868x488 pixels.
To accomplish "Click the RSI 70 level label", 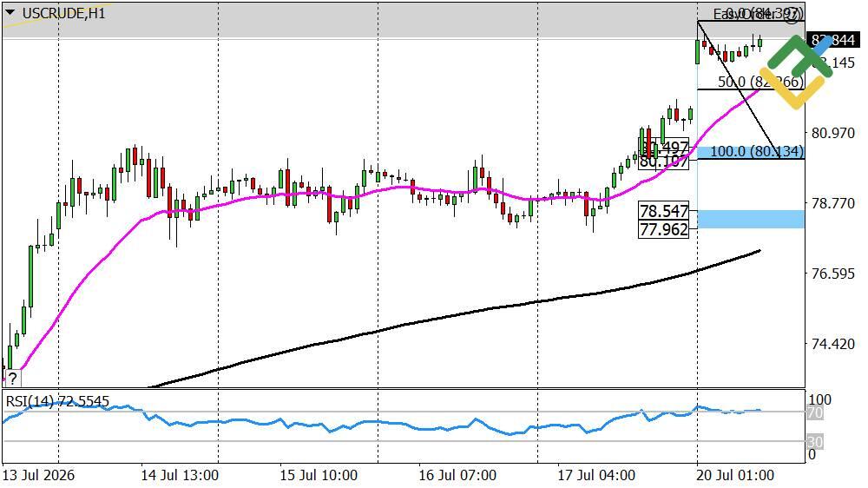I will click(815, 412).
